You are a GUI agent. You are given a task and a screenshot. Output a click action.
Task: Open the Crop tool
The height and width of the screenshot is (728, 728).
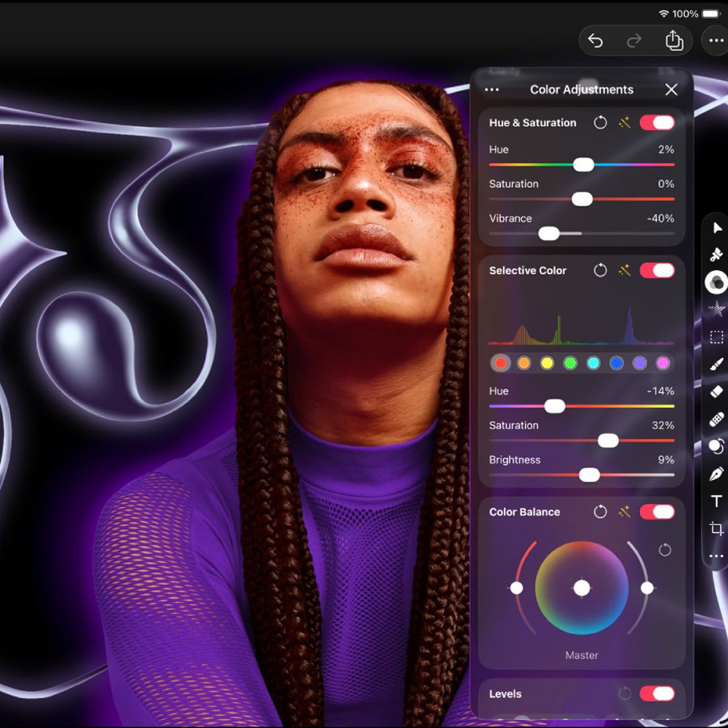click(716, 528)
